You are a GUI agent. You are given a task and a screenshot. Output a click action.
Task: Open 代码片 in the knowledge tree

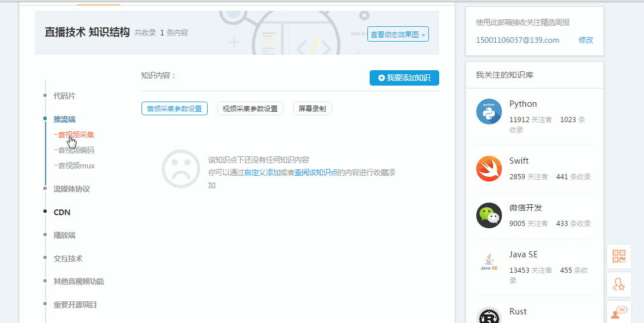[64, 96]
